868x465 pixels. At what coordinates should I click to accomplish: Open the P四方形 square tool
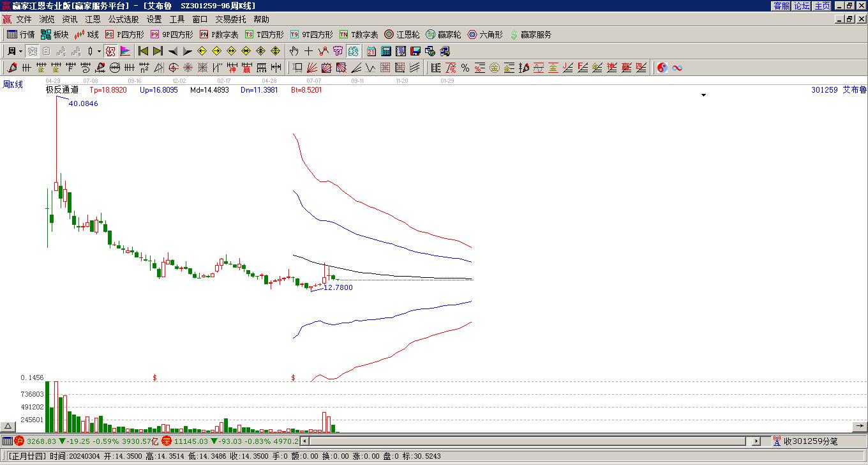pyautogui.click(x=124, y=34)
